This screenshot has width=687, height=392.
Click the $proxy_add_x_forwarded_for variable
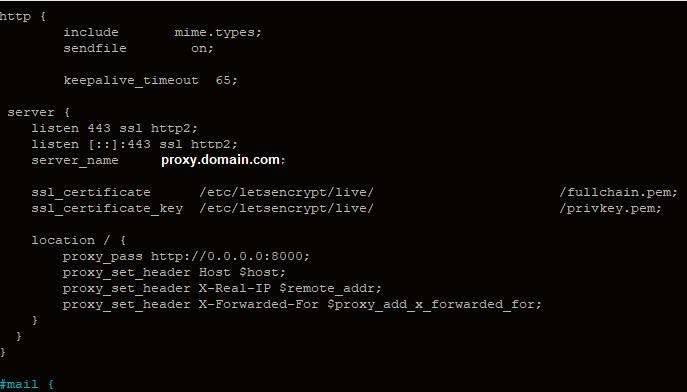[434, 304]
